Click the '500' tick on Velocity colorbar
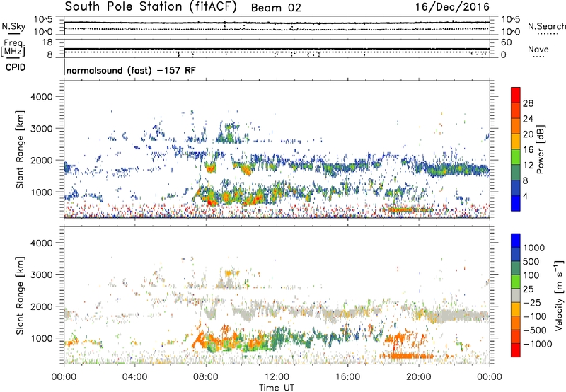 click(531, 261)
